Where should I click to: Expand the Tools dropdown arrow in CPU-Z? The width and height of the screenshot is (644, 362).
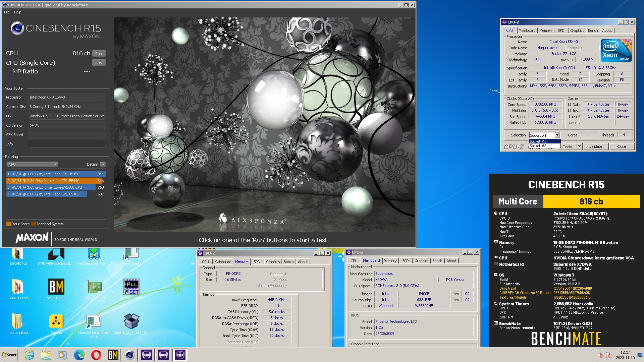pyautogui.click(x=579, y=146)
